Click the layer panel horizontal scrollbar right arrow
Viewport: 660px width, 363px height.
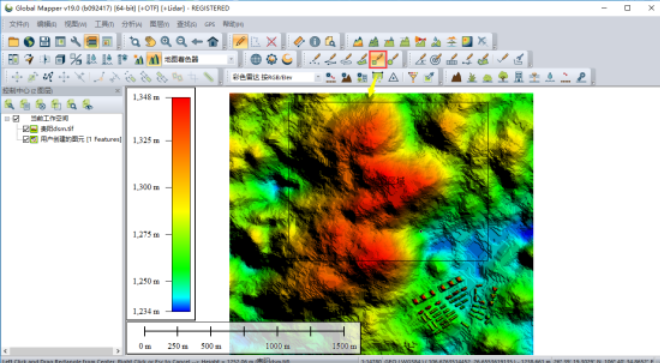117,351
